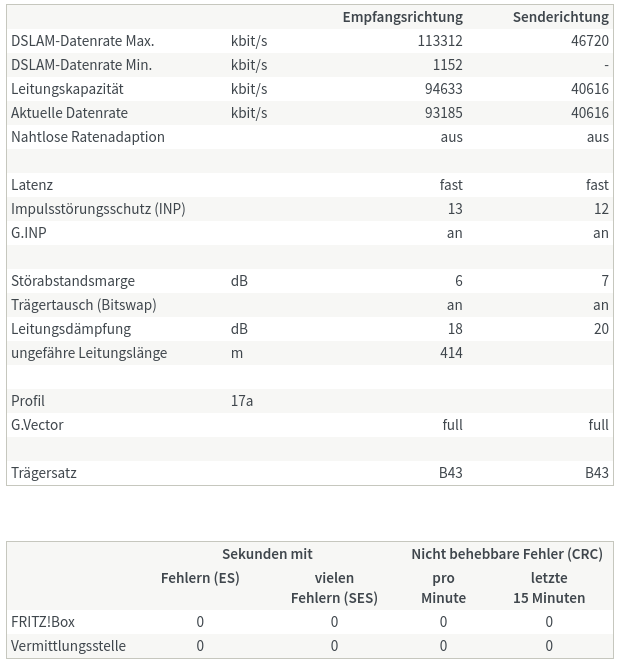The image size is (620, 662).
Task: Click the Leitungskapazität row label
Action: tap(69, 89)
